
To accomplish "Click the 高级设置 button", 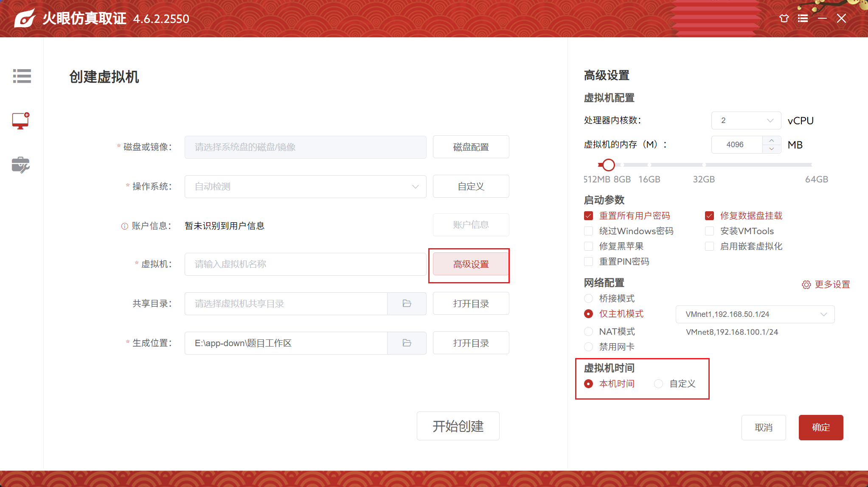I will click(x=471, y=264).
